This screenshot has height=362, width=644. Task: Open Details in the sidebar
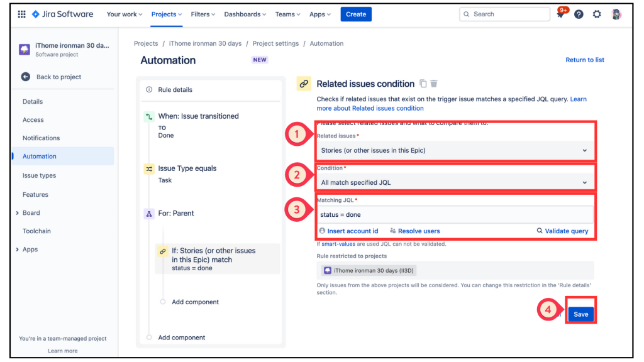[x=33, y=102]
